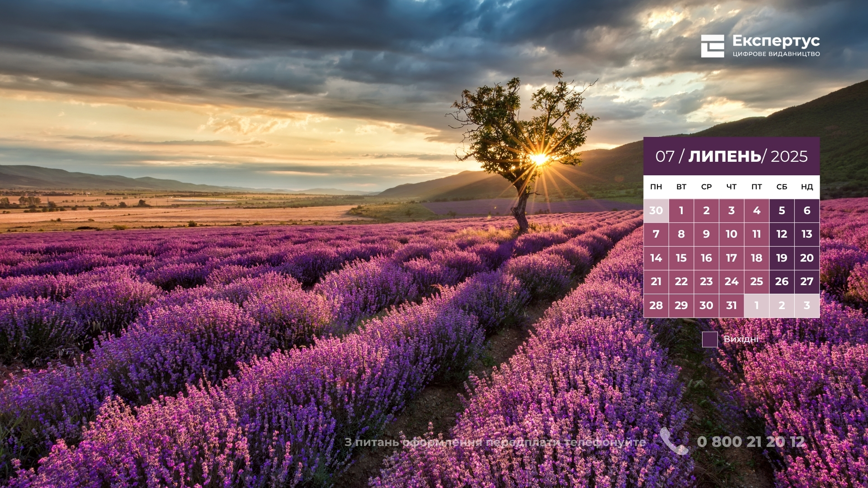This screenshot has width=868, height=488.
Task: Select the faded June 30 cell in the first calendar row
Action: pyautogui.click(x=656, y=211)
